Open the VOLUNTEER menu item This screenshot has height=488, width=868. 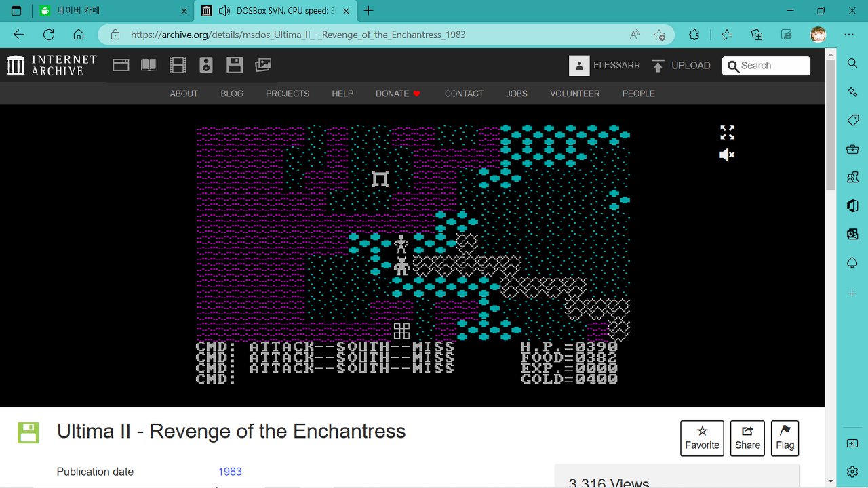(x=574, y=94)
